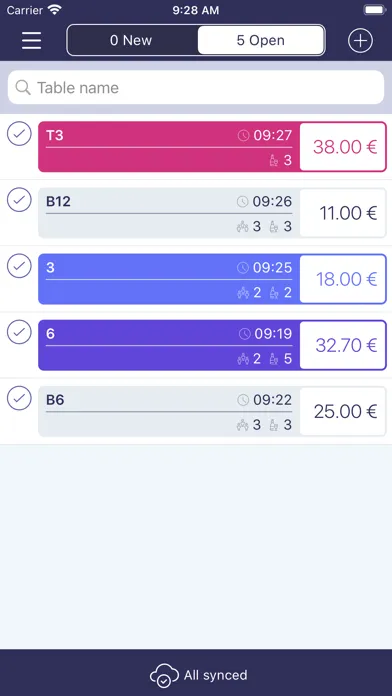This screenshot has width=392, height=696.
Task: Click guests icon on B12 order
Action: pos(242,226)
